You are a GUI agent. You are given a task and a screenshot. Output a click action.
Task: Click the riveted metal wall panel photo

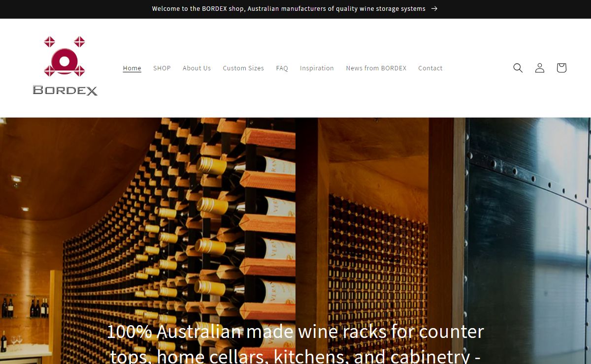click(528, 241)
